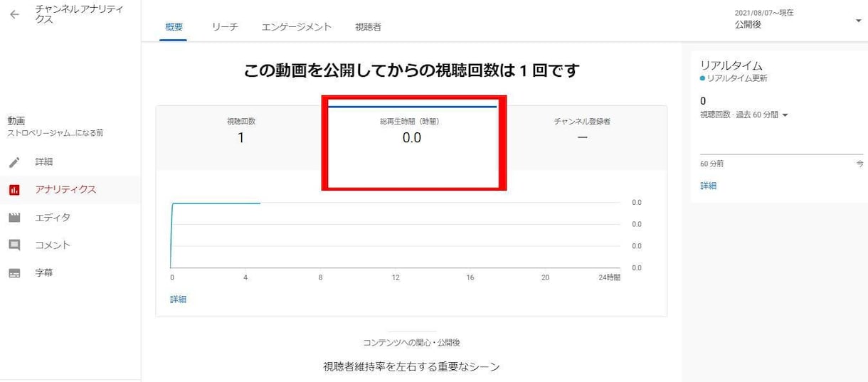Viewport: 868px width, 382px height.
Task: Click the エディタ sidebar menu label
Action: 53,218
